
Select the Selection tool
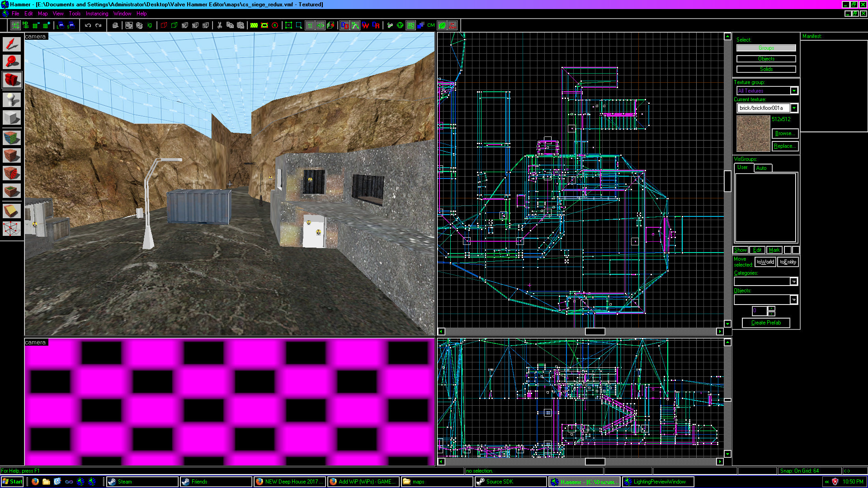[x=11, y=44]
